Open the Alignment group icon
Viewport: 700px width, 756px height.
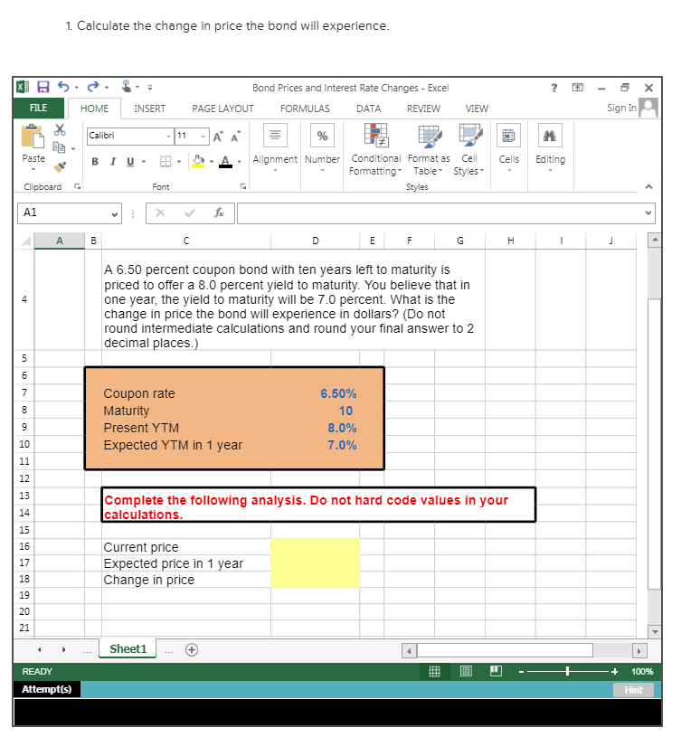point(275,135)
